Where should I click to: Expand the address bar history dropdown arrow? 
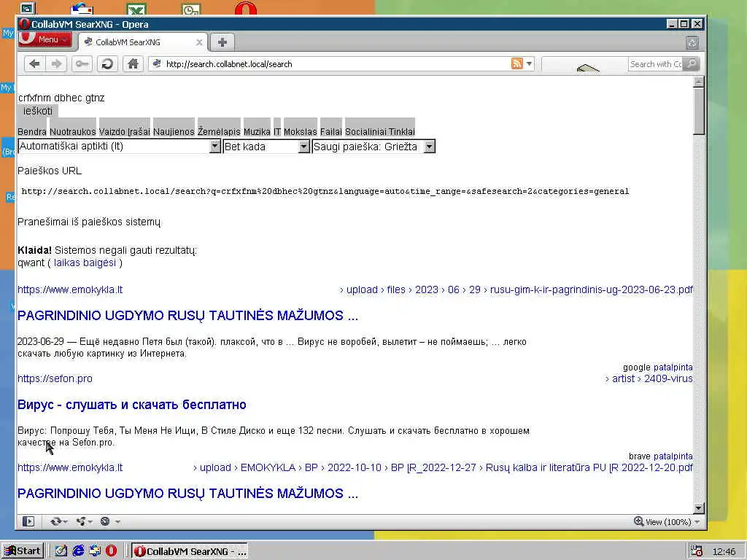click(529, 63)
